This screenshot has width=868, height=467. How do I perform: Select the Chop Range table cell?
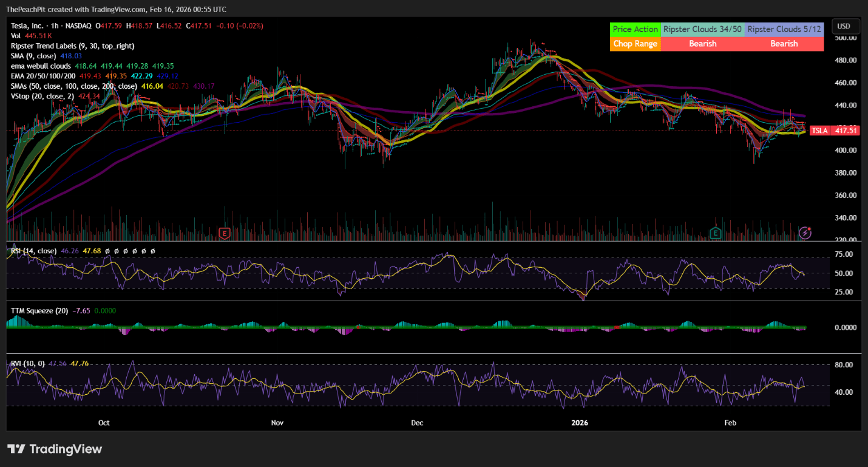[635, 44]
